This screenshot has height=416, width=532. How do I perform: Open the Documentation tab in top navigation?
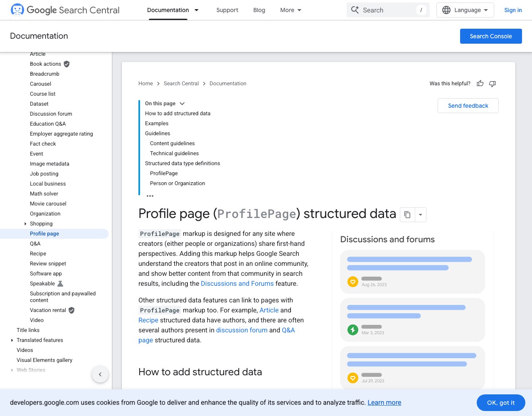[168, 10]
